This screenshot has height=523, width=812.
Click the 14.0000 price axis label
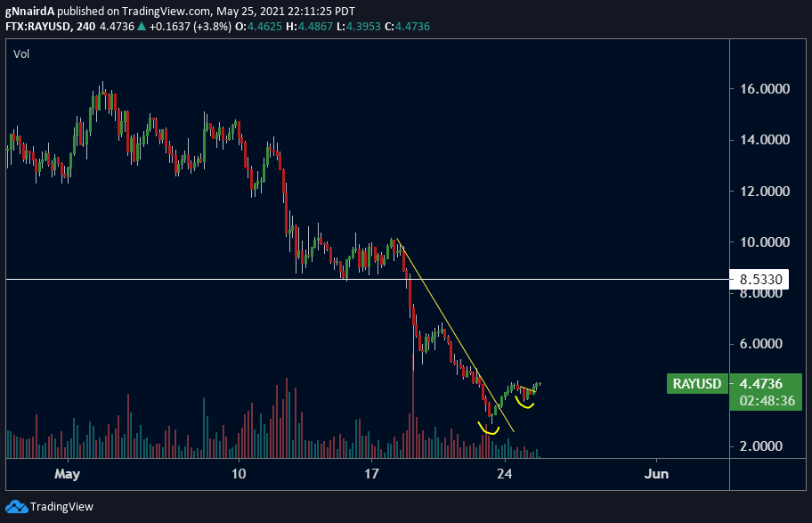coord(765,139)
